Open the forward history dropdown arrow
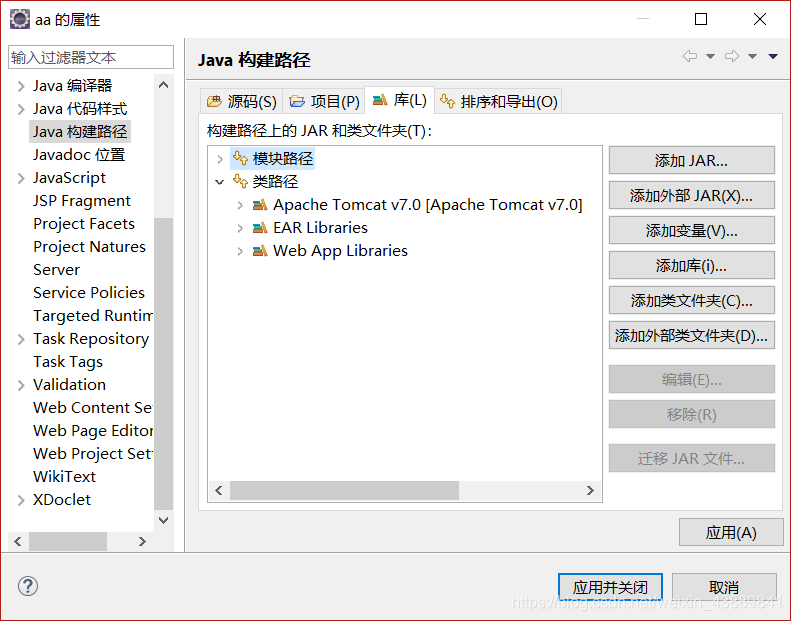The width and height of the screenshot is (791, 621). pos(752,57)
